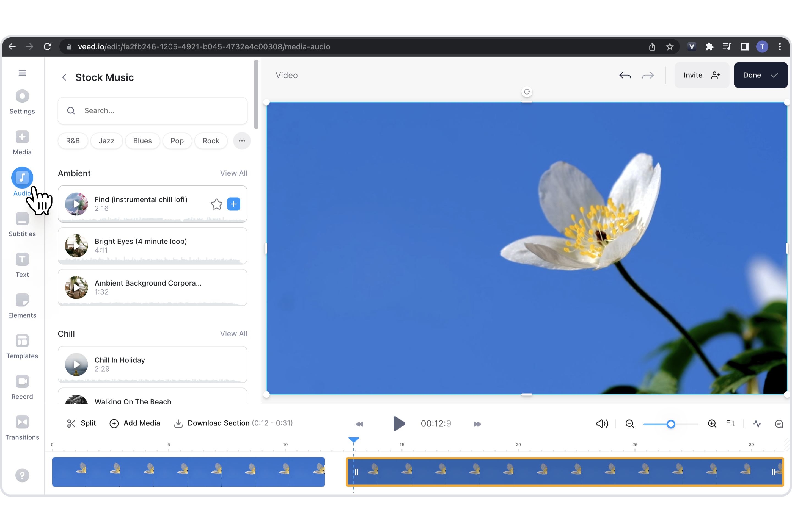792x532 pixels.
Task: Add Find instrumental chill lofi to project
Action: (x=233, y=204)
